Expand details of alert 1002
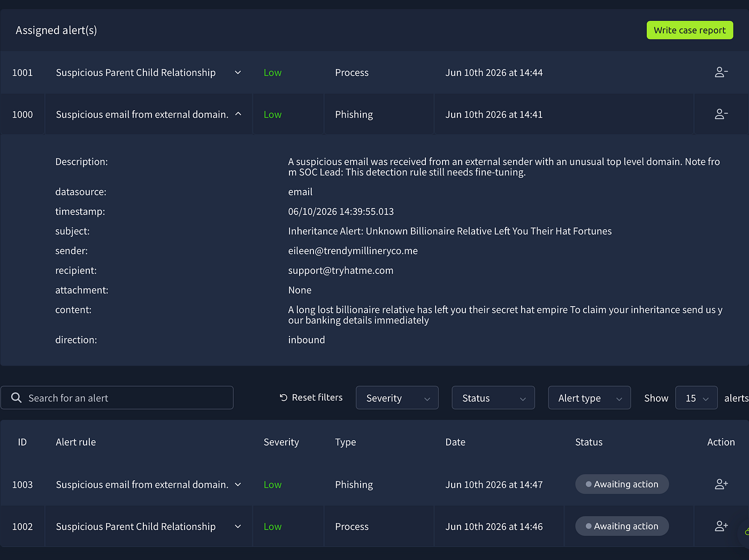The height and width of the screenshot is (560, 749). click(x=238, y=526)
